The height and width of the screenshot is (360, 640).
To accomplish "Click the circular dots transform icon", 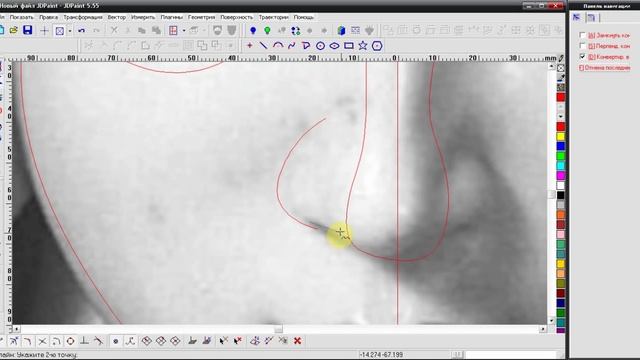I will [x=296, y=31].
